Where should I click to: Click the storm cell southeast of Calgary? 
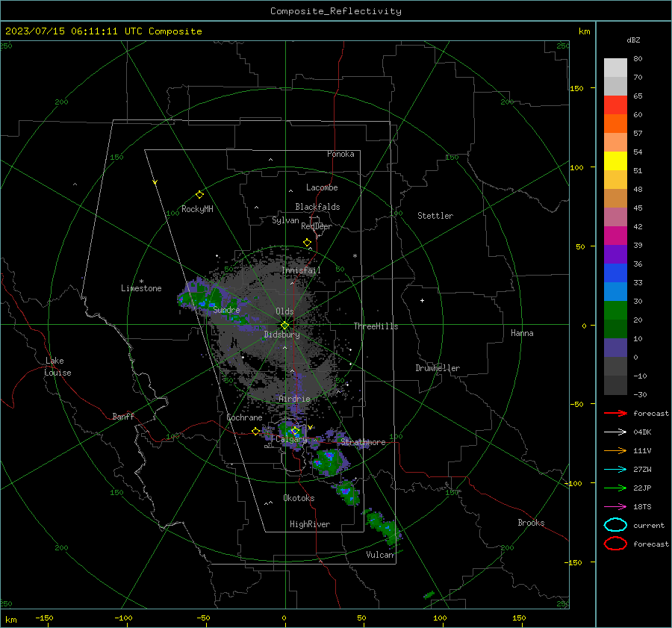[330, 461]
